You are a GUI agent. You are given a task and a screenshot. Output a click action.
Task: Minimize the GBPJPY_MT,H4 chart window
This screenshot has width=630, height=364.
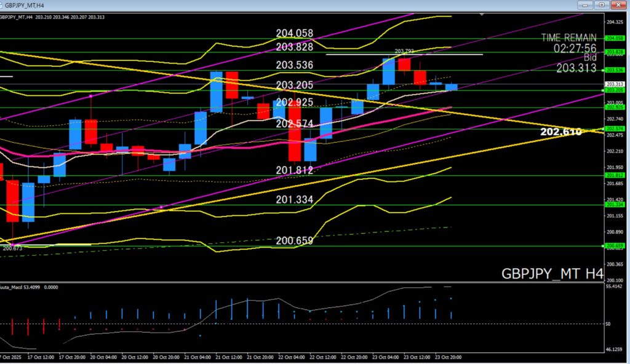click(584, 5)
